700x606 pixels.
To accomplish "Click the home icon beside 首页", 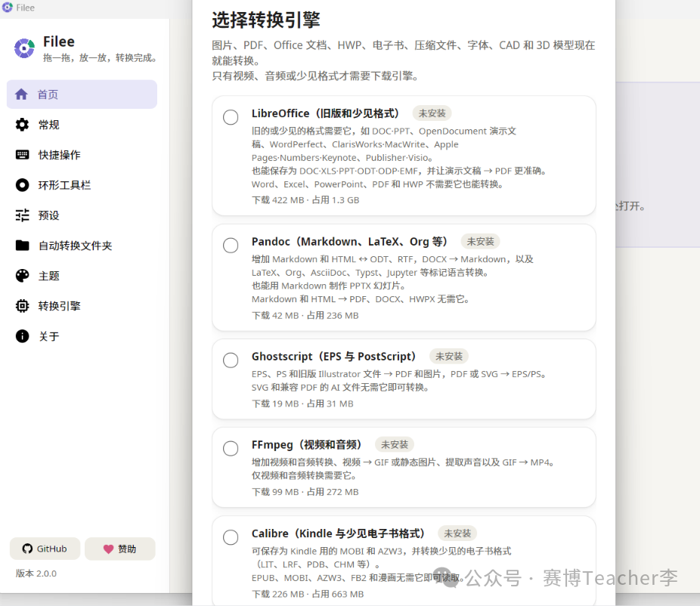I will tap(21, 94).
